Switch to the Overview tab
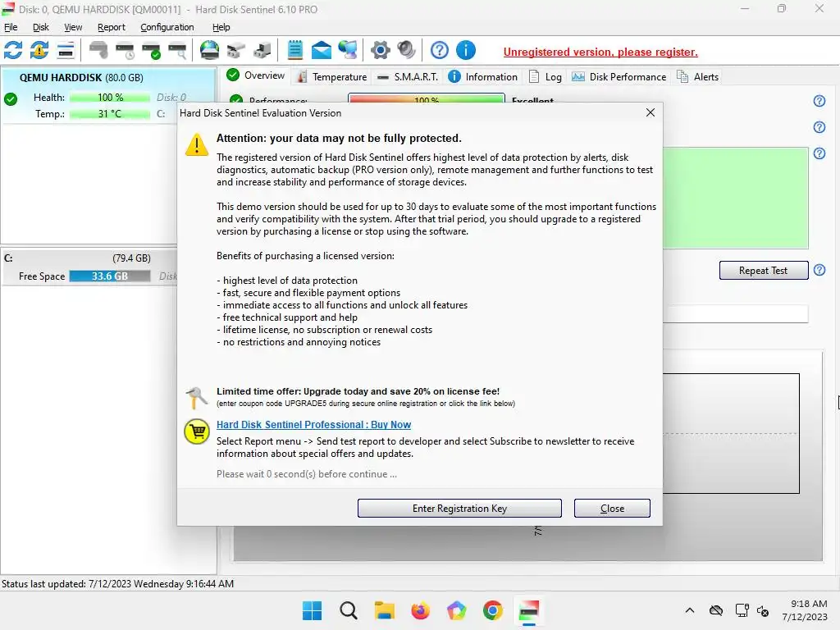Viewport: 840px width, 630px height. coord(256,75)
